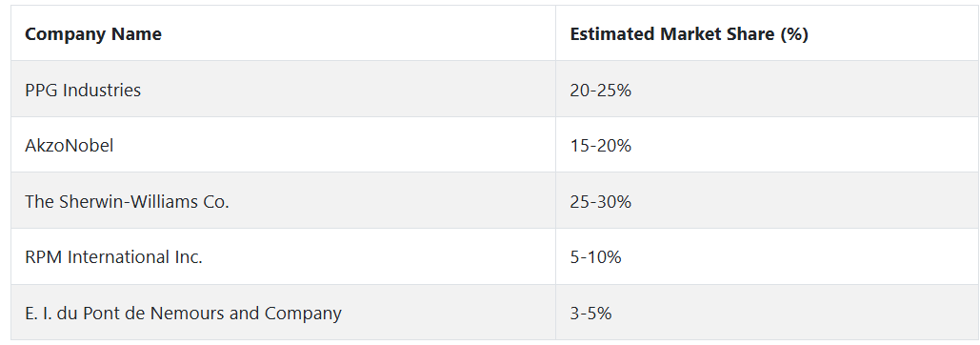
Task: Click the (%) symbol in the header
Action: (x=795, y=33)
